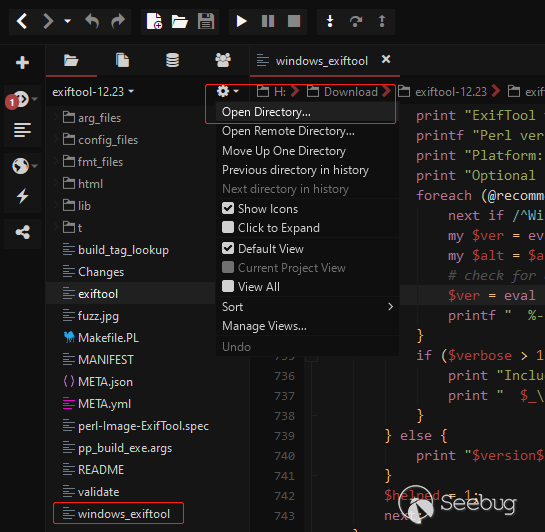The image size is (545, 532).
Task: Switch to the collaboration people pane tab
Action: (223, 60)
